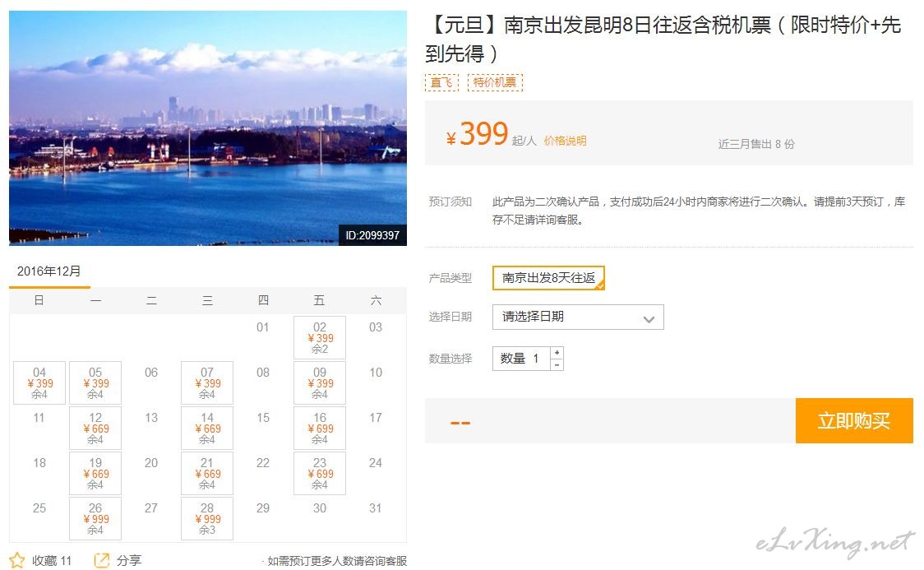Click the Kunming destination photo
This screenshot has height=570, width=924.
tap(208, 128)
